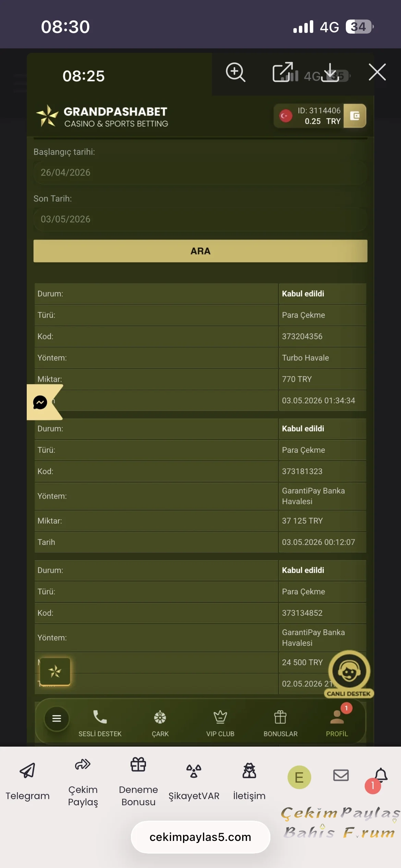Go to VIP Club section

pos(220,724)
